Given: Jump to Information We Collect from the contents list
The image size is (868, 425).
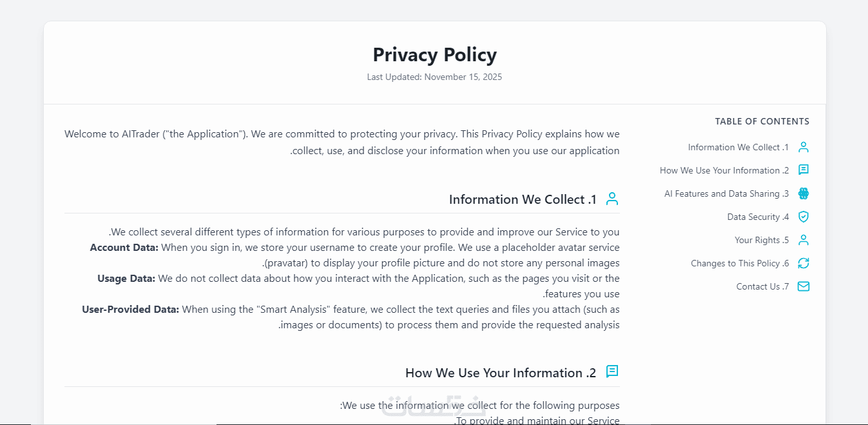Looking at the screenshot, I should (x=738, y=148).
